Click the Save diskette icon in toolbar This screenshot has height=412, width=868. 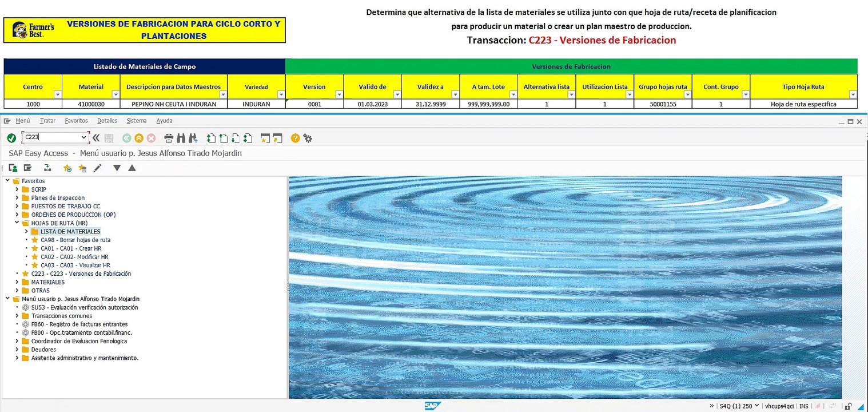pyautogui.click(x=109, y=138)
